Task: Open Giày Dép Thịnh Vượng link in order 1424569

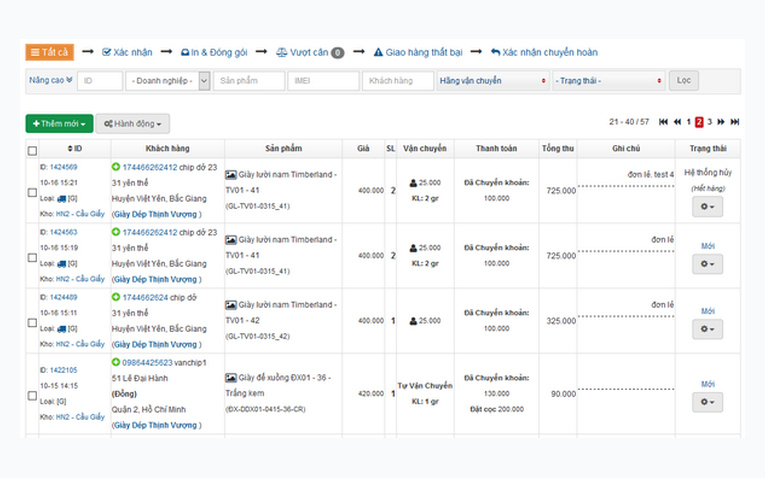Action: pos(155,214)
